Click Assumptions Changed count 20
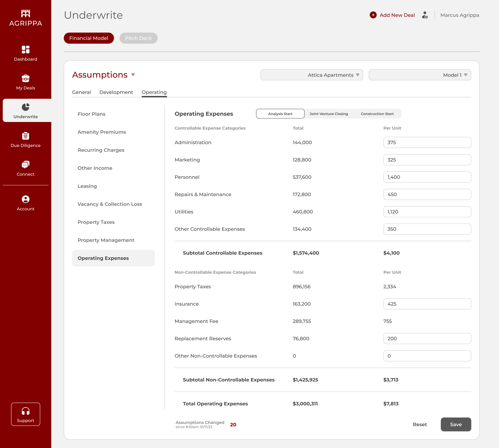This screenshot has width=499, height=448. (233, 425)
